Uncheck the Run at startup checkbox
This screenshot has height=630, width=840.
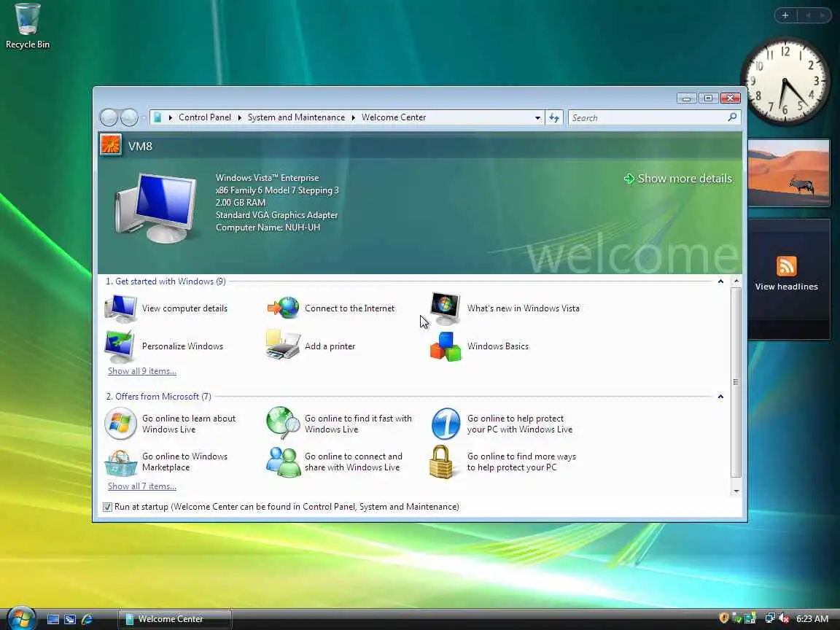[x=107, y=507]
